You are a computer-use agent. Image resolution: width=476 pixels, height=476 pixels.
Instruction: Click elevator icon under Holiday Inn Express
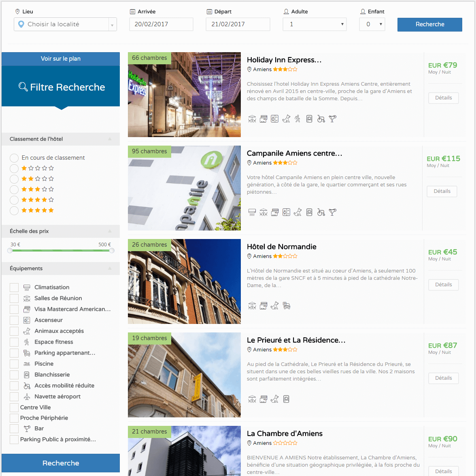pos(274,119)
